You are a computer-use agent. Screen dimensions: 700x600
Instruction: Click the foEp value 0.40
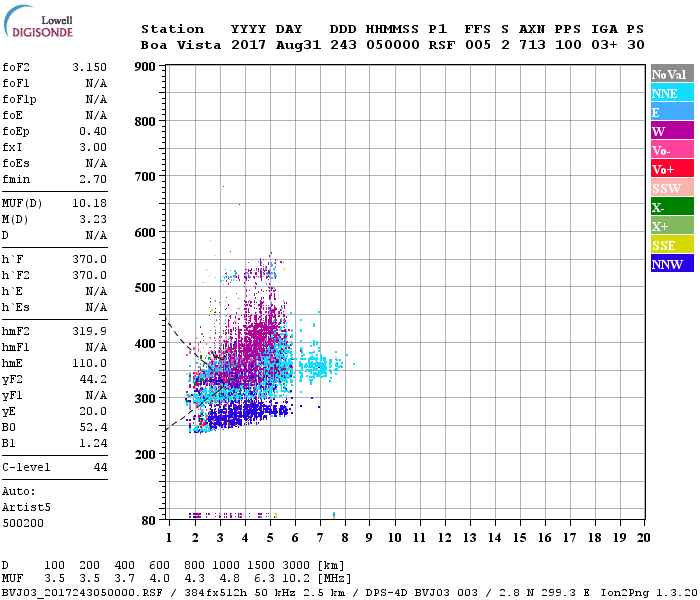(93, 131)
